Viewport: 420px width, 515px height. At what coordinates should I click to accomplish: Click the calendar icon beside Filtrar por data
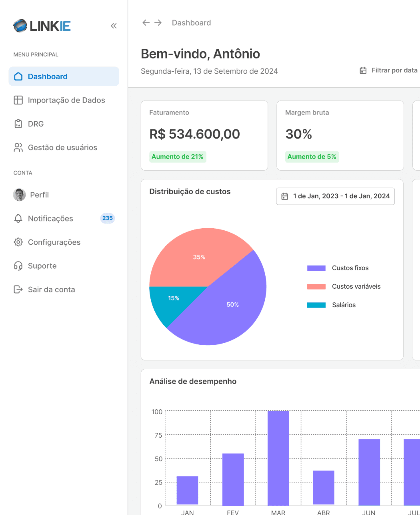click(x=363, y=70)
